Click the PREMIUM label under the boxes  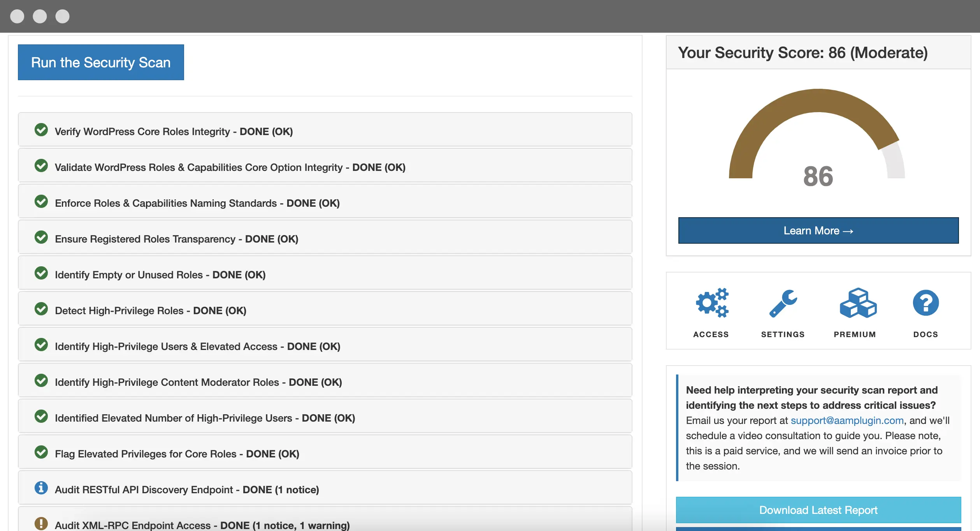coord(855,334)
